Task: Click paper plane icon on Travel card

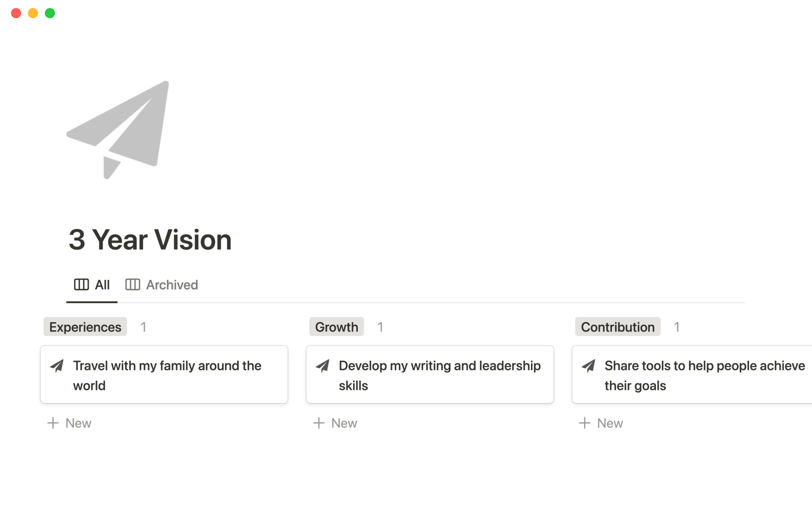Action: point(57,366)
